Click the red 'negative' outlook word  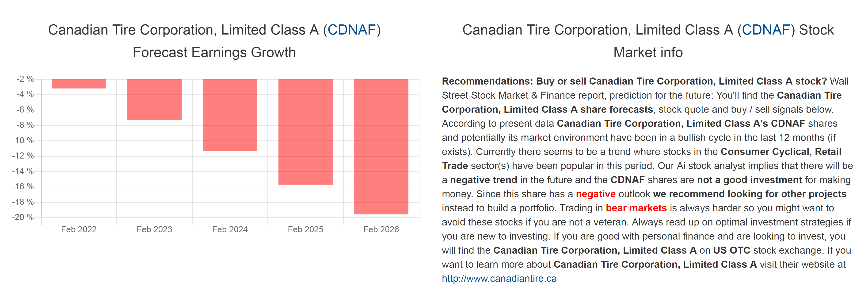tap(595, 194)
